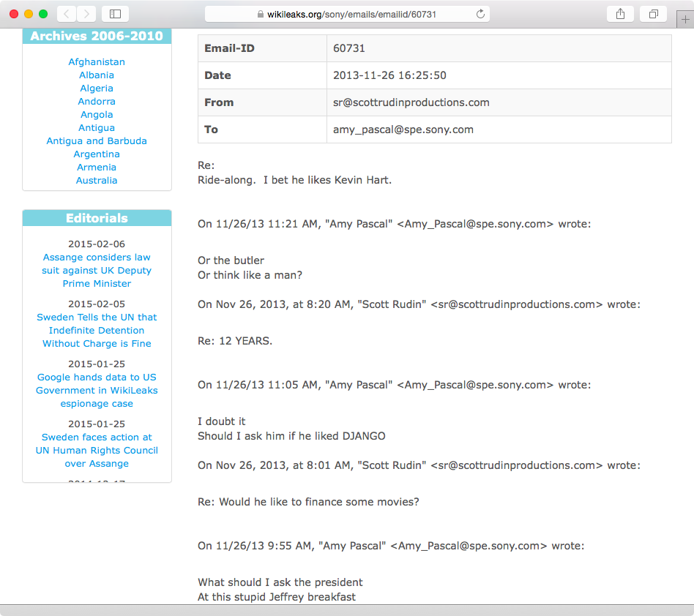Click the address bar URL field
This screenshot has width=694, height=616.
tap(347, 14)
